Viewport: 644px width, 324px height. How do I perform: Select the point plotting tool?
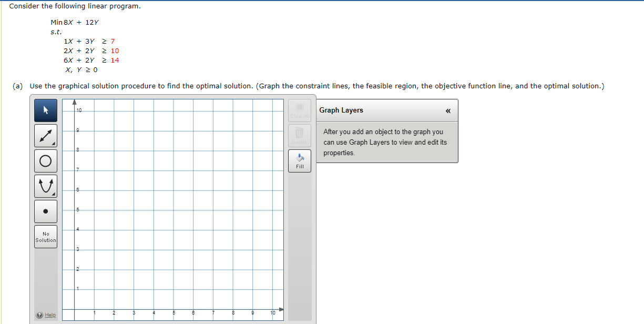[x=45, y=211]
